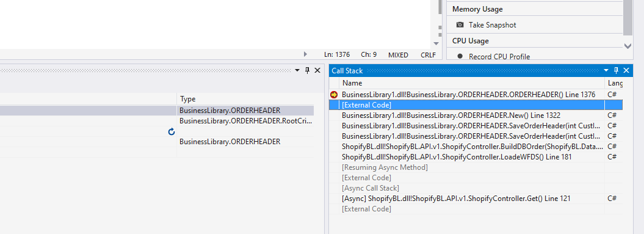Click Ch: 9 indicator
This screenshot has width=644, height=234.
[x=369, y=55]
